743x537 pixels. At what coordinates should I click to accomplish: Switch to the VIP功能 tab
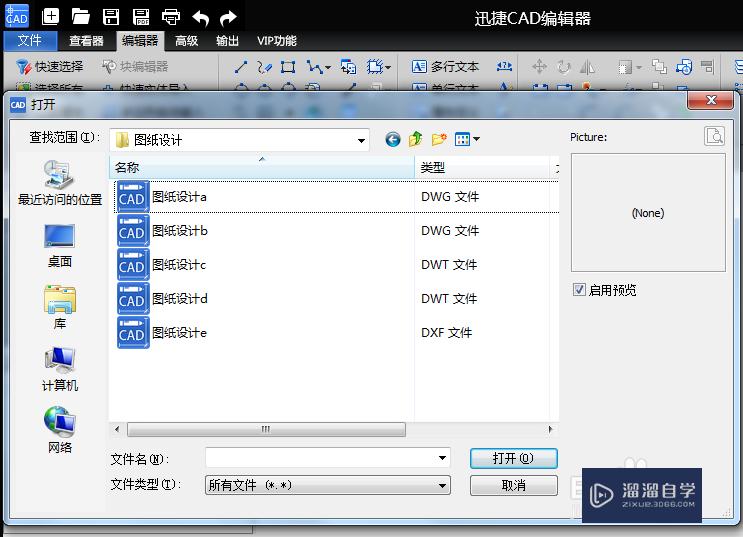point(277,41)
